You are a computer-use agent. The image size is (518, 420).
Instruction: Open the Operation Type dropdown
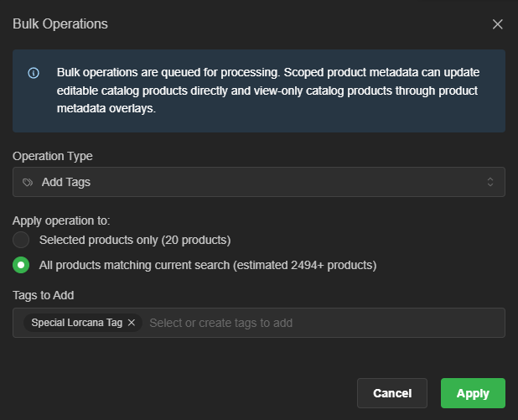coord(259,182)
